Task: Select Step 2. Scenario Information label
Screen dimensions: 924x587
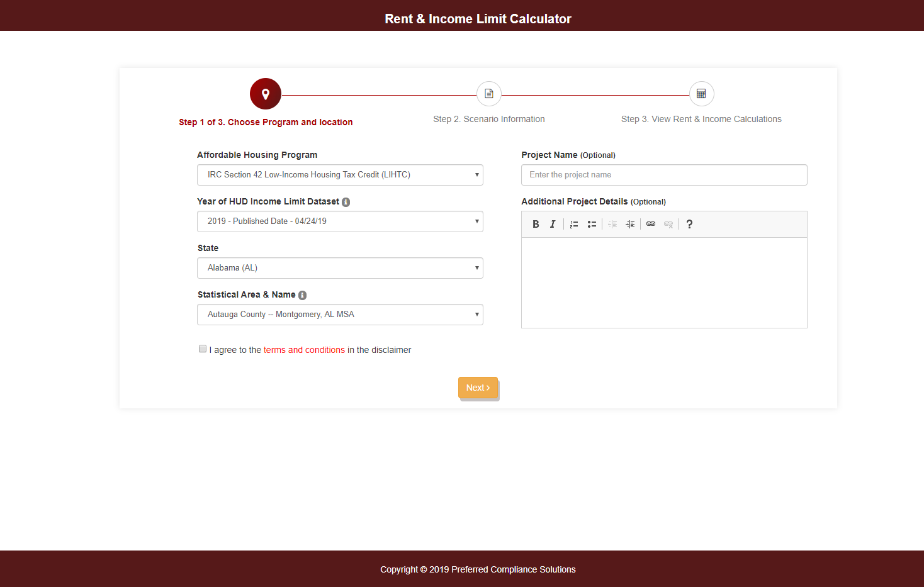Action: (489, 119)
